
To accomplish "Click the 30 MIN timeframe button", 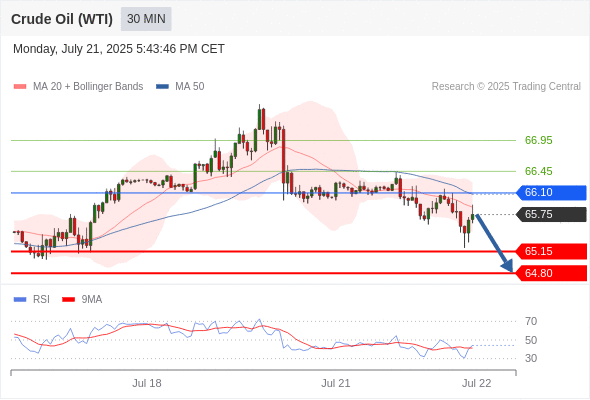I will click(x=146, y=19).
